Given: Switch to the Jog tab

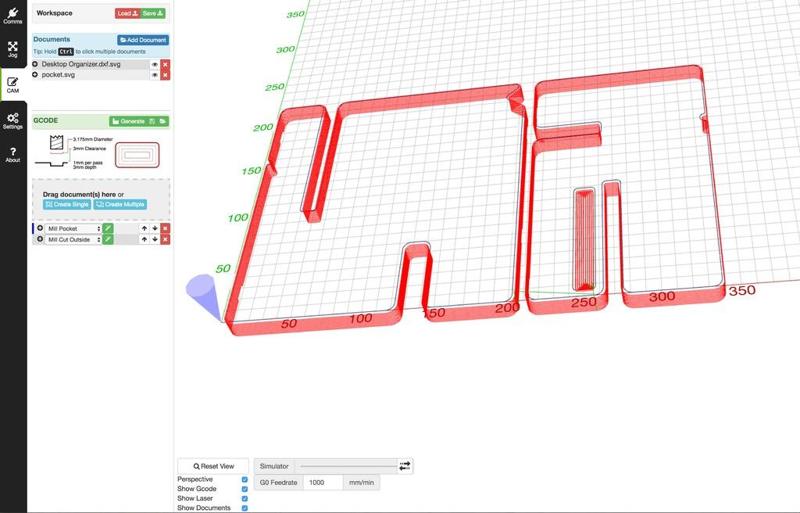Looking at the screenshot, I should pyautogui.click(x=13, y=50).
